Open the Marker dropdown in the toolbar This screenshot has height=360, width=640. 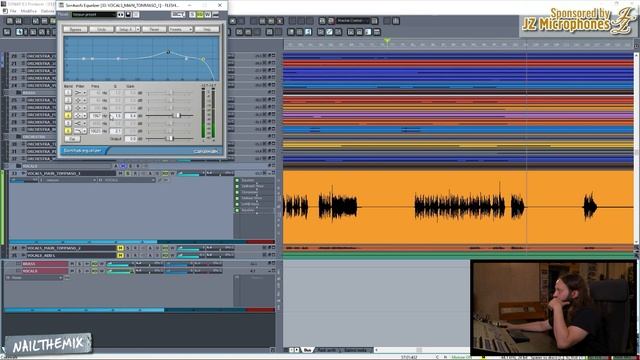[353, 20]
